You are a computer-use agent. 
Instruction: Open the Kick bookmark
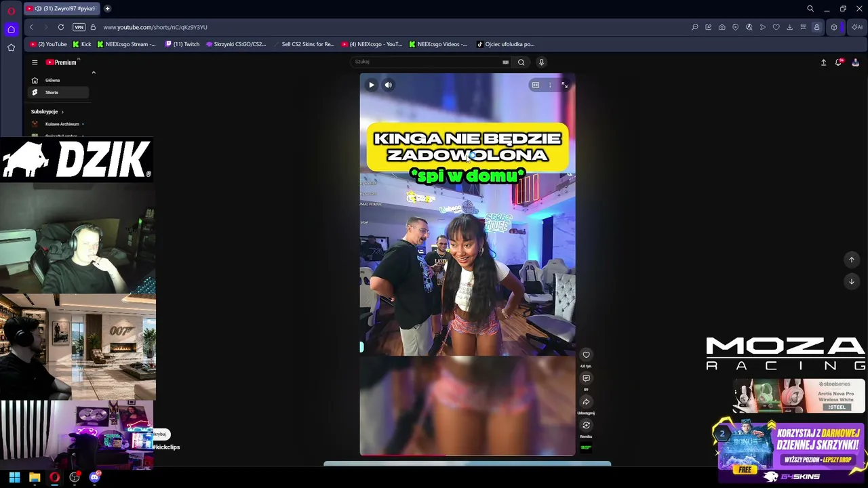pos(81,44)
